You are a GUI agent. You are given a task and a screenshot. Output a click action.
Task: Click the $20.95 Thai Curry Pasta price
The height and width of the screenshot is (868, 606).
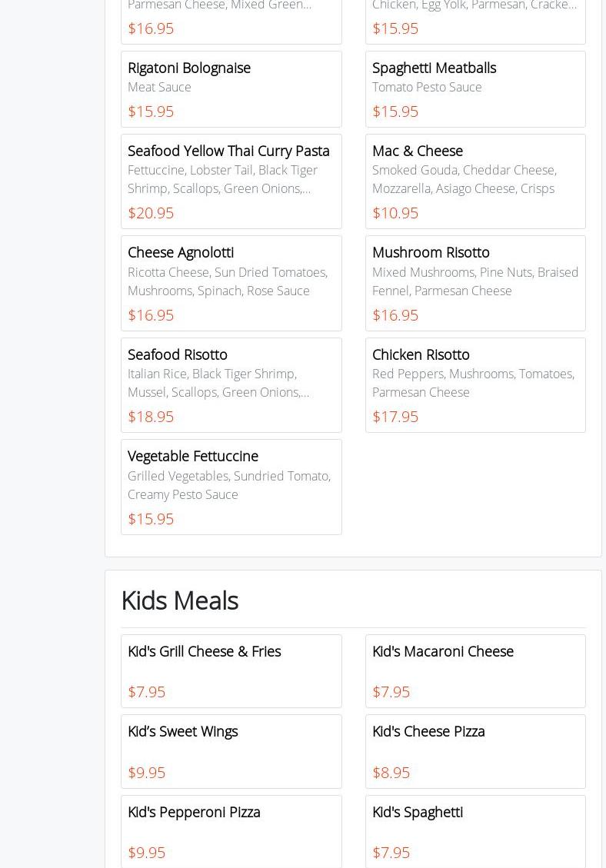point(151,213)
